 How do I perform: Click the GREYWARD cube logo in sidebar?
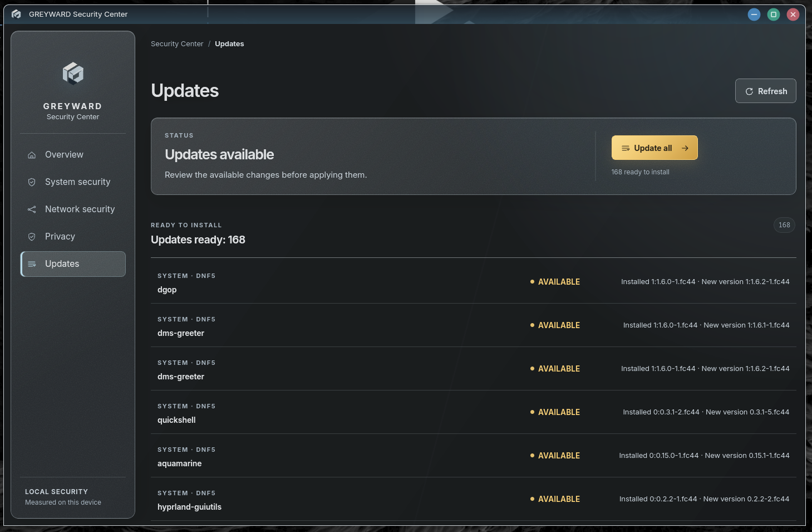pyautogui.click(x=73, y=74)
